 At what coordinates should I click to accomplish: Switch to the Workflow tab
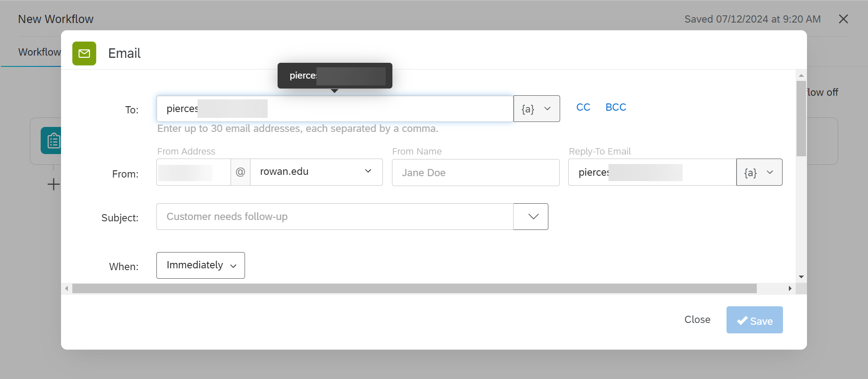click(x=39, y=52)
